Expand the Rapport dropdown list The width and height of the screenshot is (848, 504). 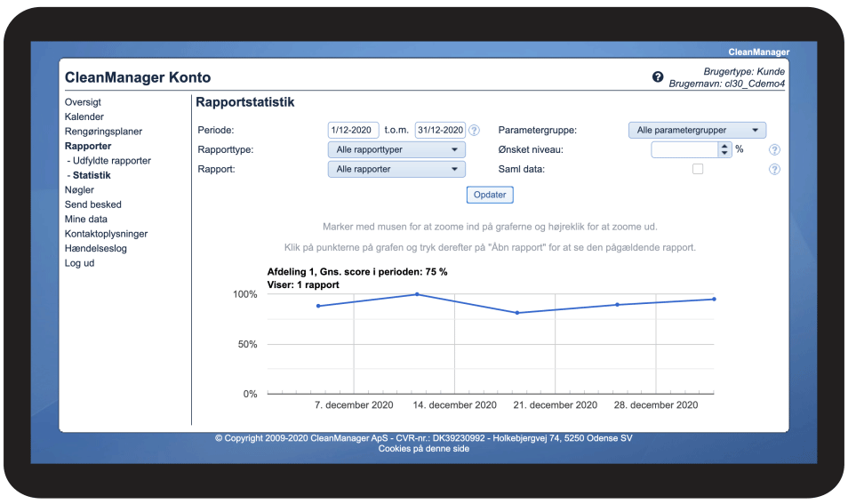point(396,169)
